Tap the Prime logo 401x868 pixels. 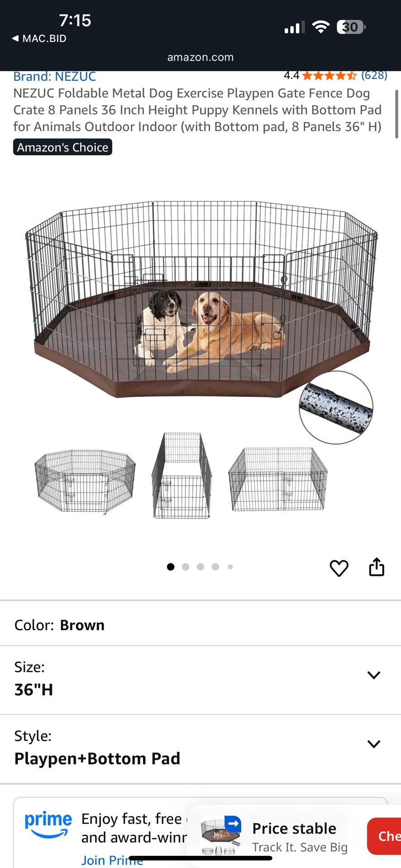48,824
